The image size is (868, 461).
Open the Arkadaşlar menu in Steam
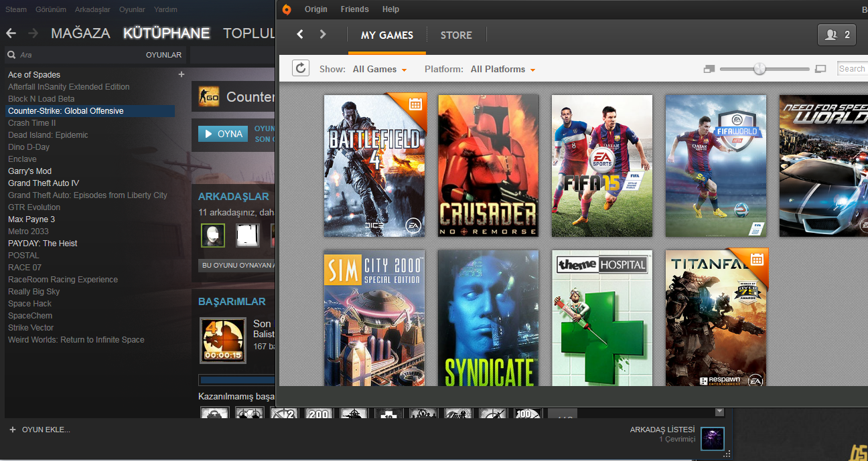tap(93, 9)
